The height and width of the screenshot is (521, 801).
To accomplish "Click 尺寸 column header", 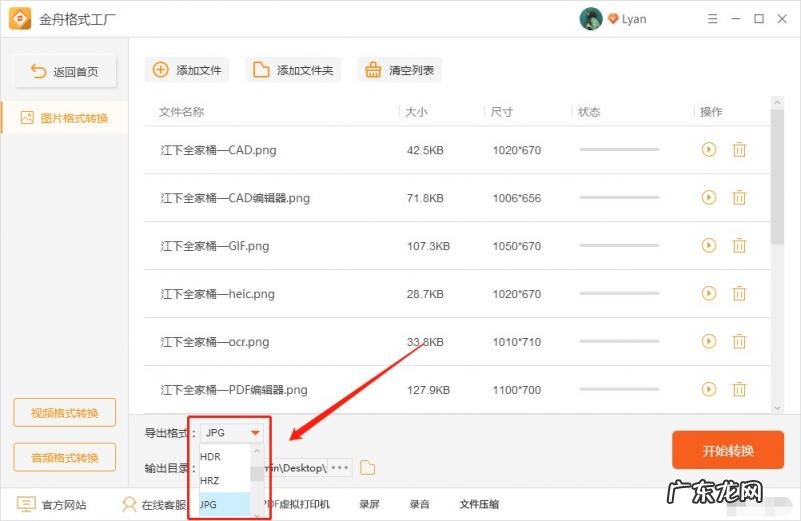I will click(502, 112).
